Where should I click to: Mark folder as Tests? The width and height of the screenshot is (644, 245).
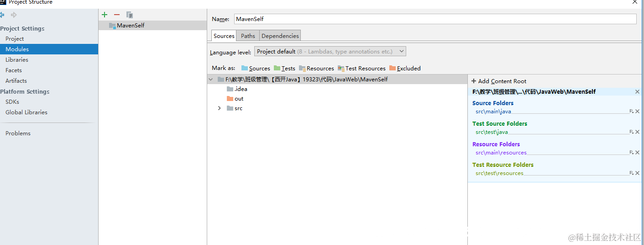tap(284, 68)
